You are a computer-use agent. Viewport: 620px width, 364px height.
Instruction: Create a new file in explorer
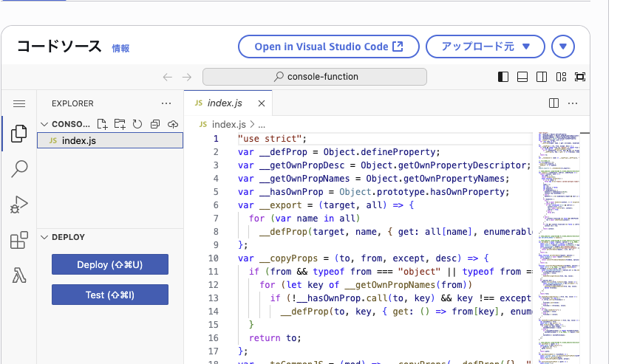point(103,124)
